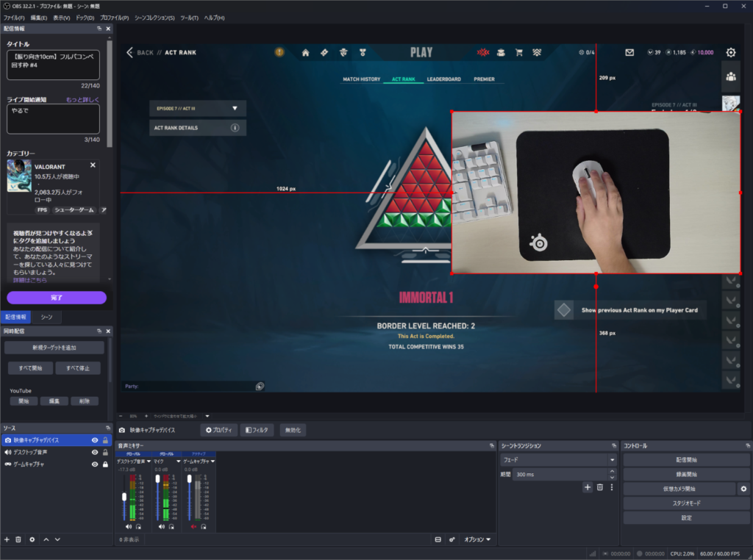Open the ツール(T) menu
The width and height of the screenshot is (753, 560).
click(189, 18)
